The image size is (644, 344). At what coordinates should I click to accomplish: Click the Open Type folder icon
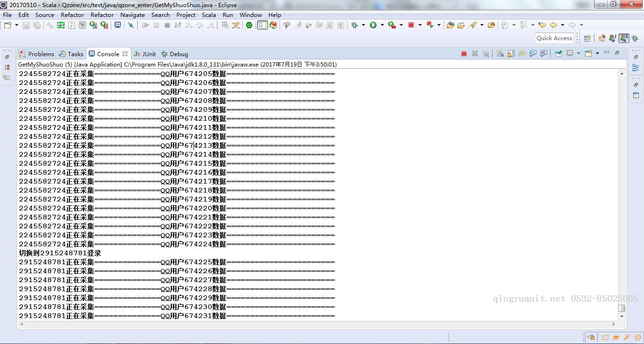[450, 25]
